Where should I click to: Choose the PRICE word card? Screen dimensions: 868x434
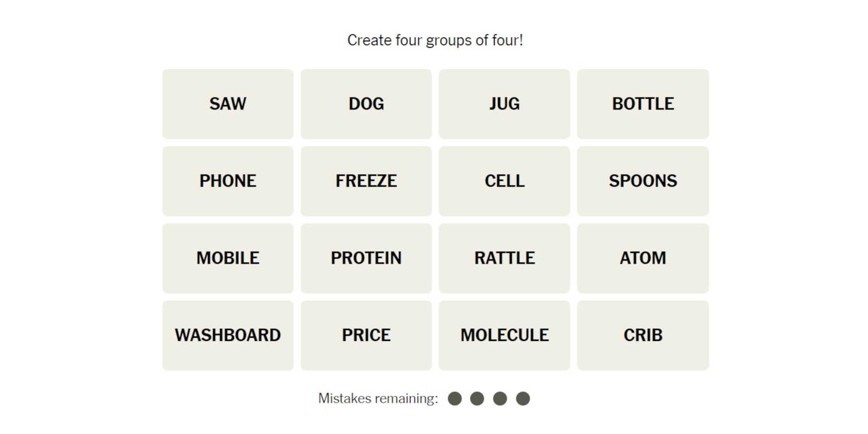click(x=366, y=335)
